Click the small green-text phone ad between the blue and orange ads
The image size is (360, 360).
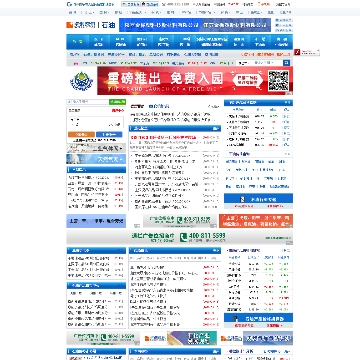point(180,221)
